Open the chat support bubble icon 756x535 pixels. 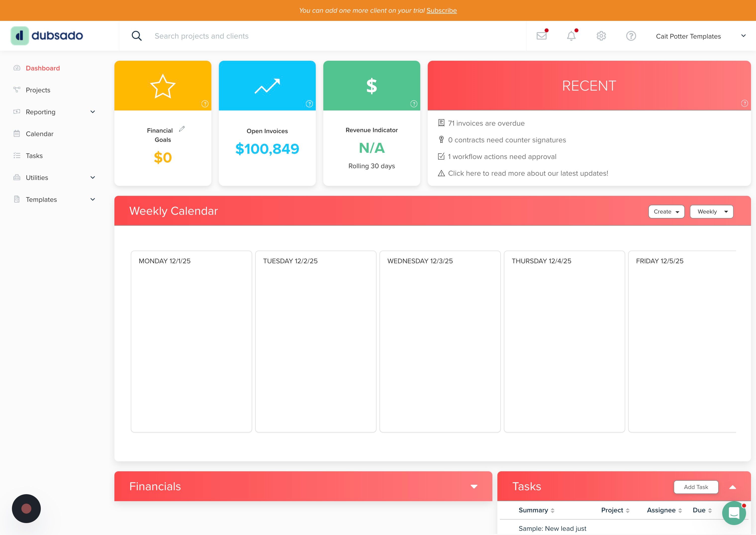(734, 513)
